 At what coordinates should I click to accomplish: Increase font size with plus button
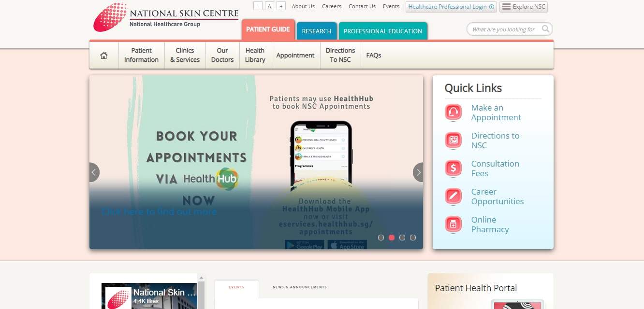coord(281,6)
